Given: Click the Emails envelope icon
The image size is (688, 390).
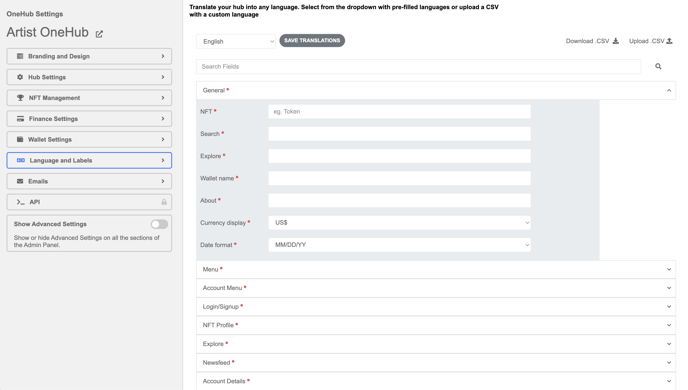Looking at the screenshot, I should coord(20,181).
